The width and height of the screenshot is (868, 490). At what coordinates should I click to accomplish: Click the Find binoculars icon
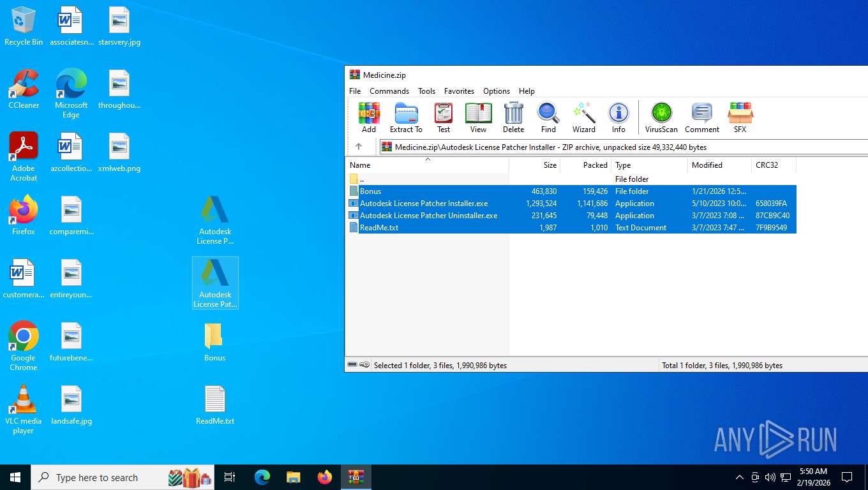548,118
